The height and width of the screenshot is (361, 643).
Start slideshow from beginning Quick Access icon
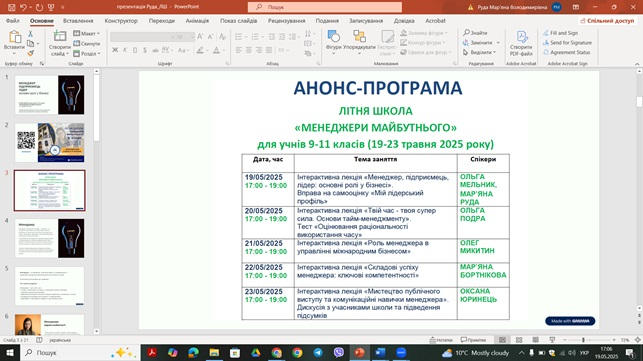point(51,7)
